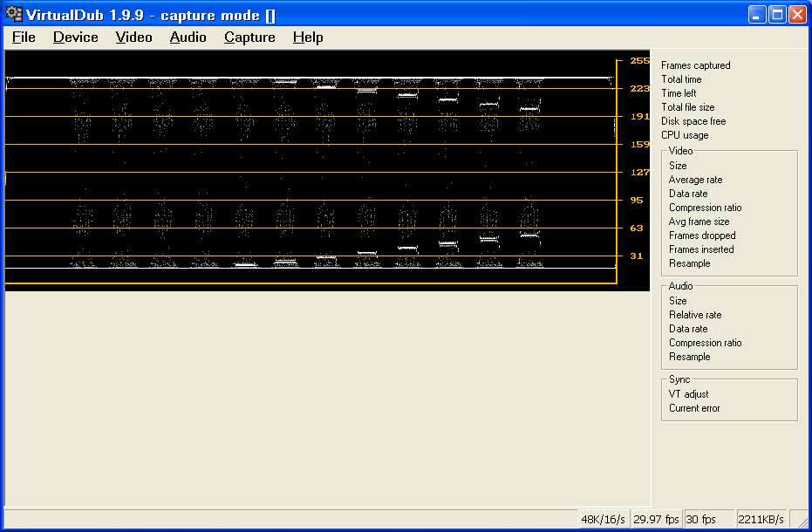Image resolution: width=812 pixels, height=532 pixels.
Task: Click the VirtualDub gear icon in title bar
Action: click(13, 13)
